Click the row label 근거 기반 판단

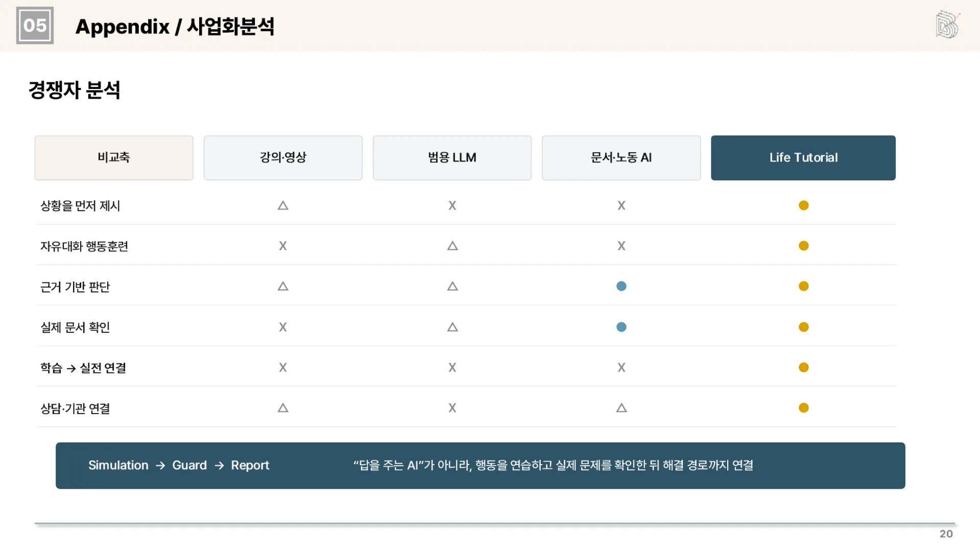pyautogui.click(x=75, y=287)
